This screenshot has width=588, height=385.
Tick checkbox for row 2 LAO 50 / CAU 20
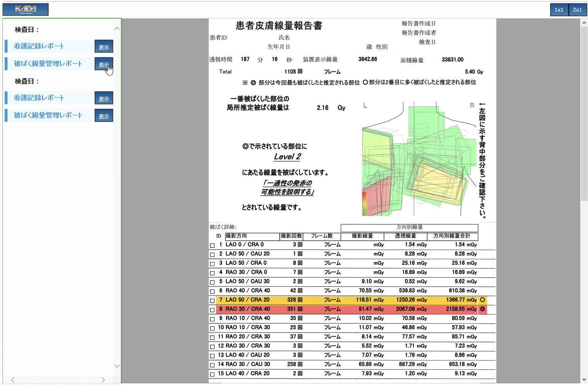(212, 255)
